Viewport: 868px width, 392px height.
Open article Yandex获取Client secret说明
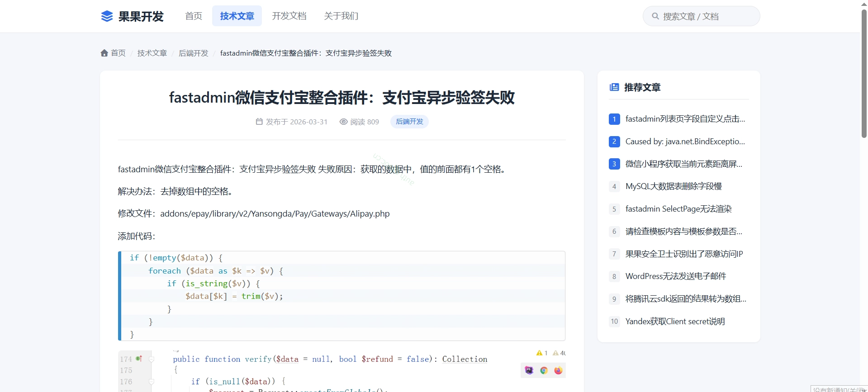(x=675, y=321)
